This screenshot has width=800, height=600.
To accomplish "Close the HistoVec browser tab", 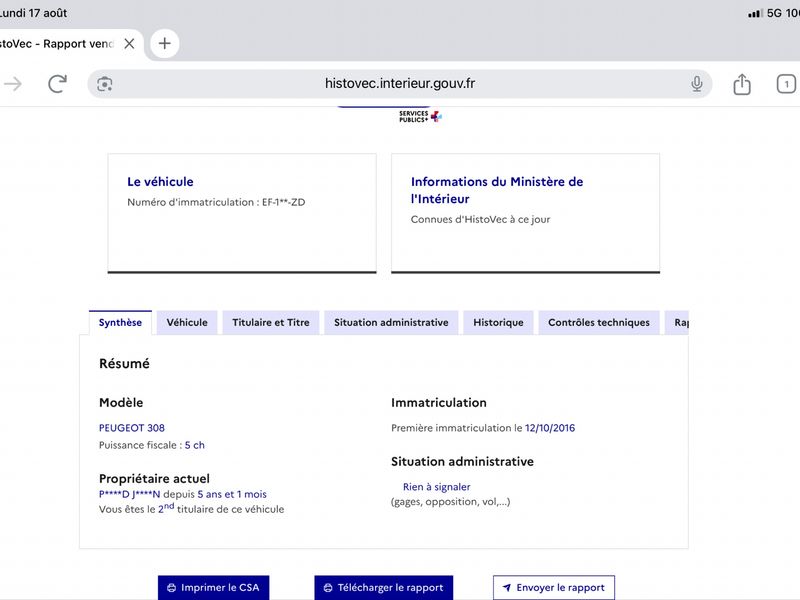I will pyautogui.click(x=130, y=44).
